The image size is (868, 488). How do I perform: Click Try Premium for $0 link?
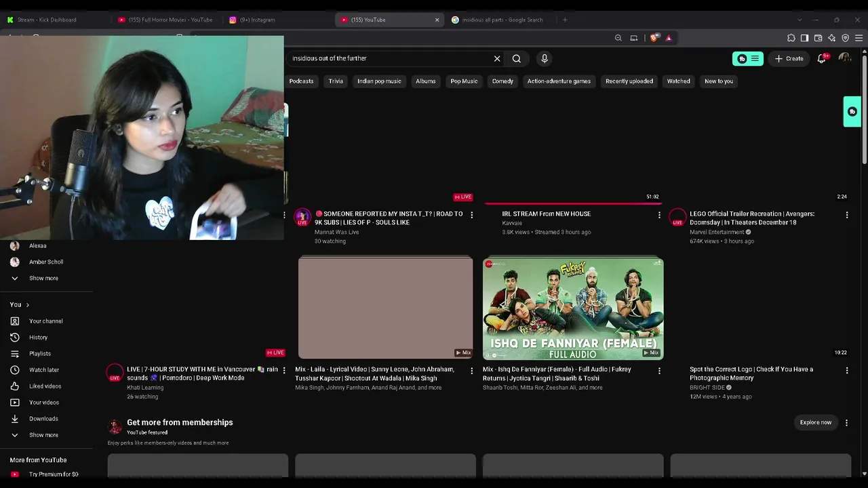54,474
